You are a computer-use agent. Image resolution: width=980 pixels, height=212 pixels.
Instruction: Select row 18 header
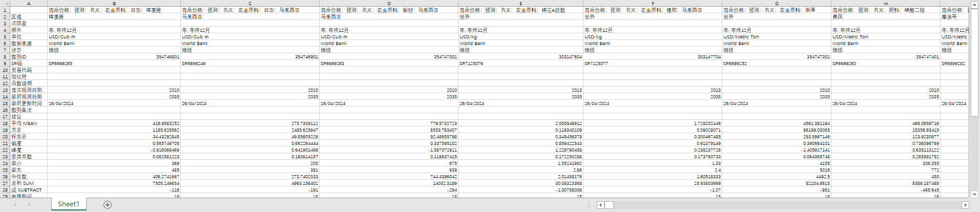pyautogui.click(x=5, y=123)
